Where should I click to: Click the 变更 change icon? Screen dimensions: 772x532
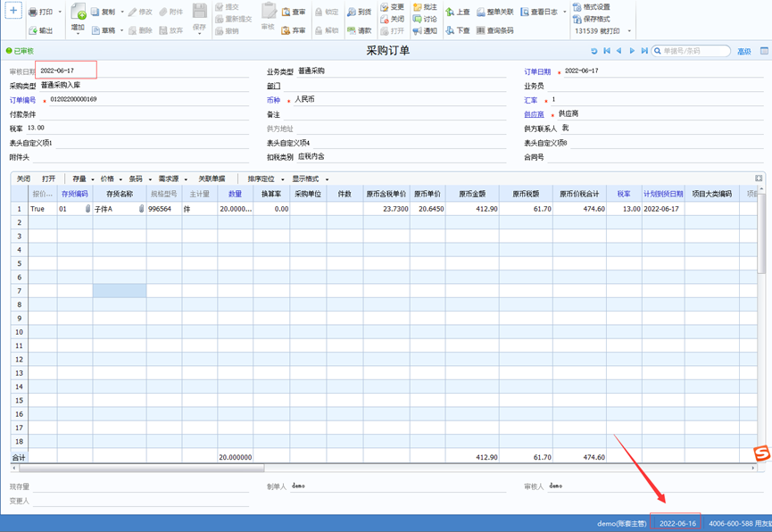click(385, 7)
